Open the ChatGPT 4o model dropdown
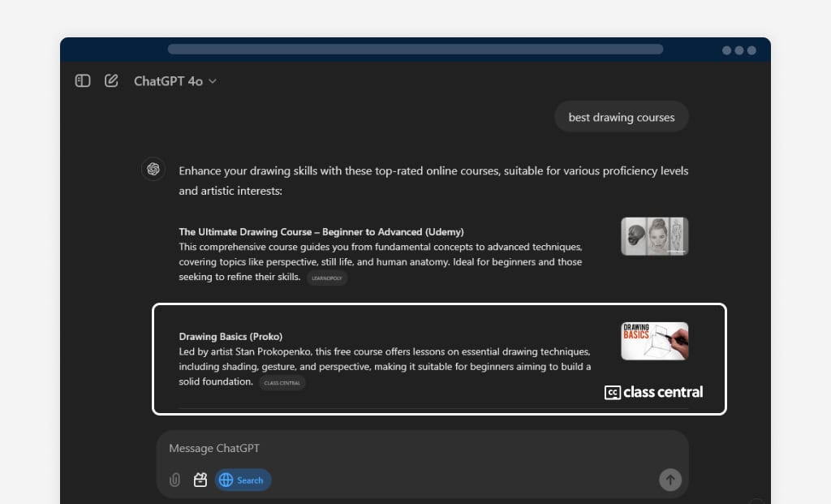Screen dimensions: 831x504 (x=175, y=81)
